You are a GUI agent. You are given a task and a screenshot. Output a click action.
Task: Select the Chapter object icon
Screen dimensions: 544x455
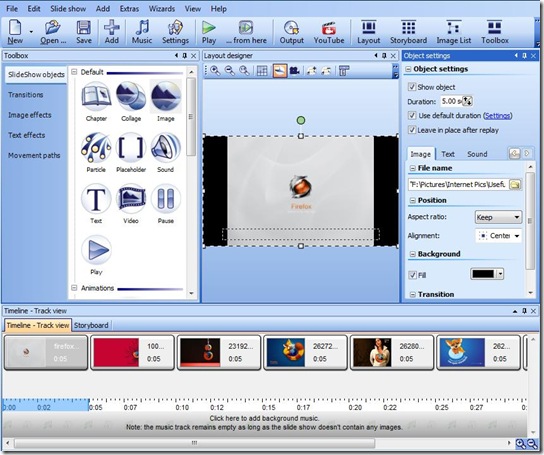96,96
